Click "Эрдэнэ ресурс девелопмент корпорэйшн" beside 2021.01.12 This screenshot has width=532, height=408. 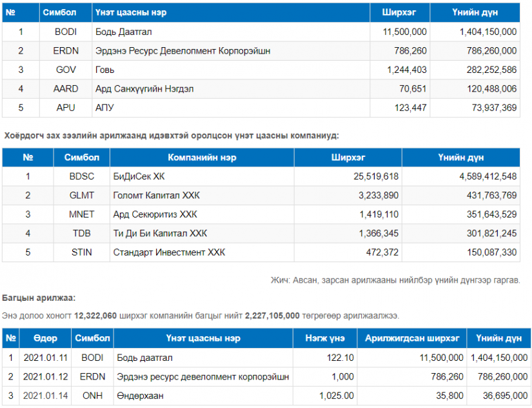[203, 377]
